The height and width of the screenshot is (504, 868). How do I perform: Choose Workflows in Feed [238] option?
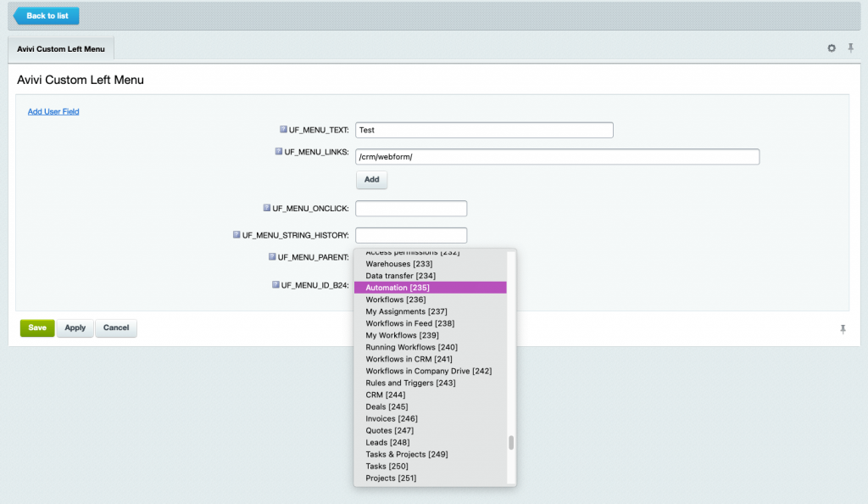click(x=431, y=323)
